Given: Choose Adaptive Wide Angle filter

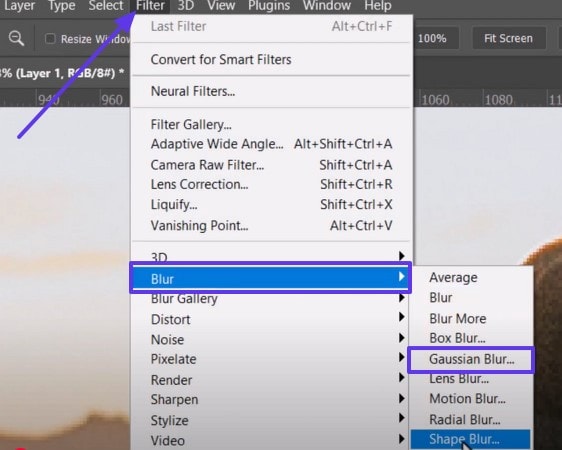Looking at the screenshot, I should coord(272,144).
